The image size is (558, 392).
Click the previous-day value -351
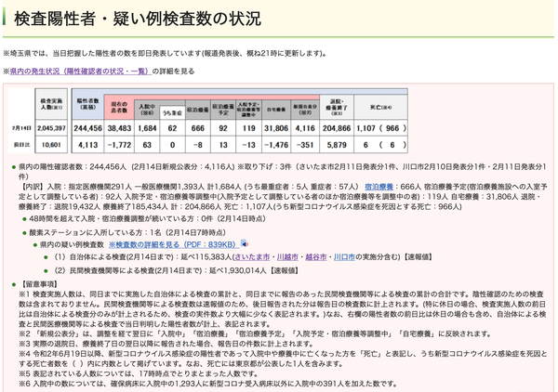pos(305,145)
